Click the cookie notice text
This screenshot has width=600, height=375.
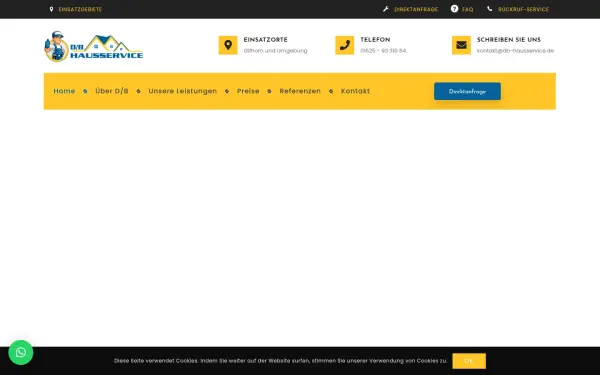(280, 361)
